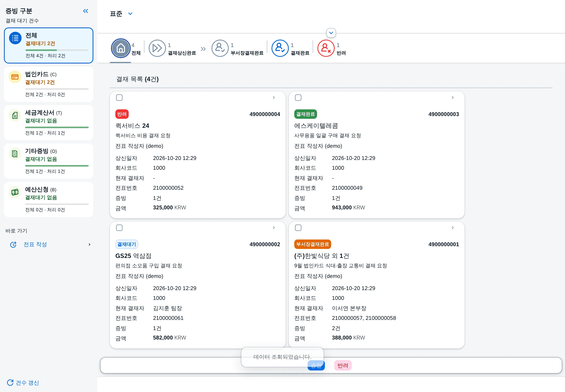Click the 결재대기 status badge

(127, 244)
